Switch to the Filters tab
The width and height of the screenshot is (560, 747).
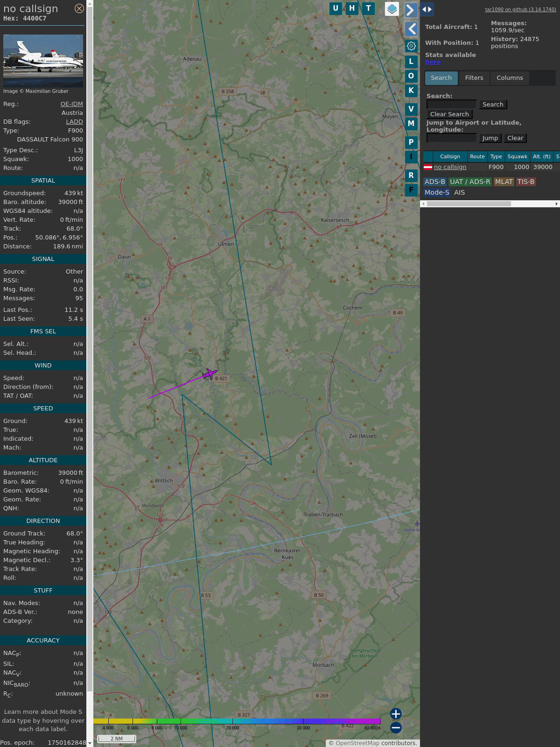point(474,78)
